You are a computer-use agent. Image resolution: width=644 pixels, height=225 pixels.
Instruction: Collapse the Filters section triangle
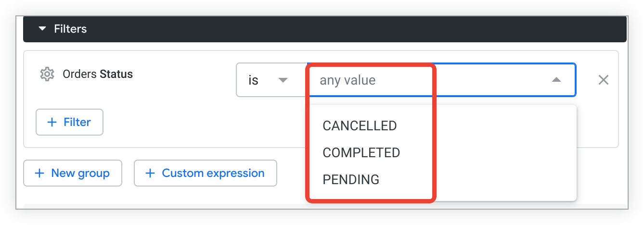tap(42, 29)
